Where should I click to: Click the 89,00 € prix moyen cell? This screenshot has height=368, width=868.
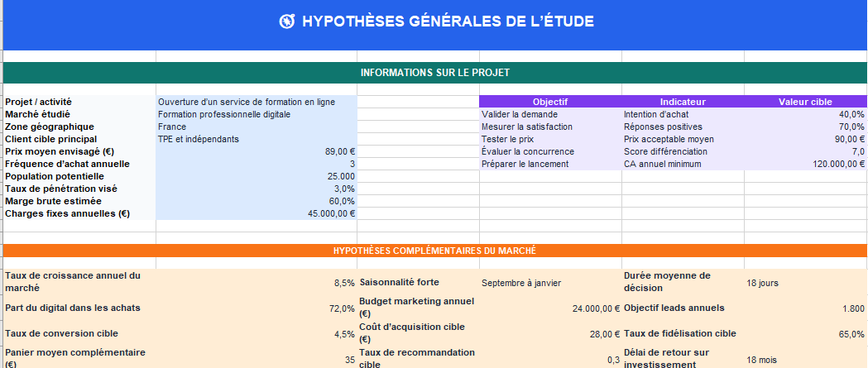click(257, 151)
